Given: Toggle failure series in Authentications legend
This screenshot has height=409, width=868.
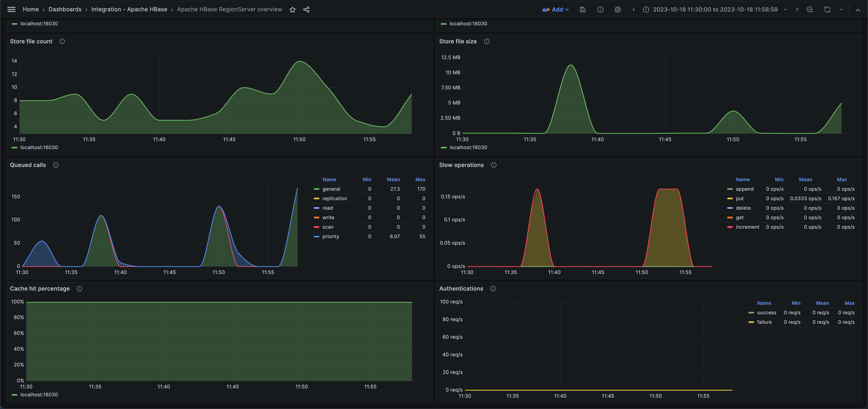Looking at the screenshot, I should pos(764,322).
